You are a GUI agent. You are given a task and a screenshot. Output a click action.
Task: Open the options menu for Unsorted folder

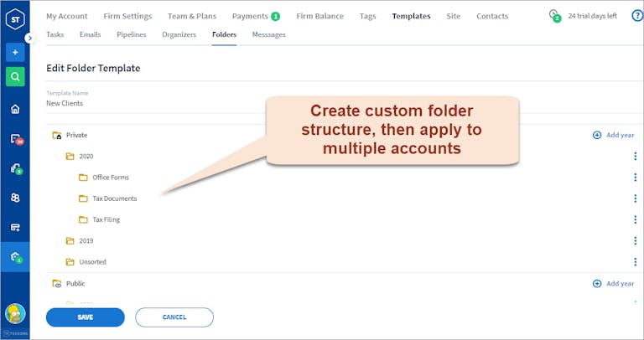635,261
